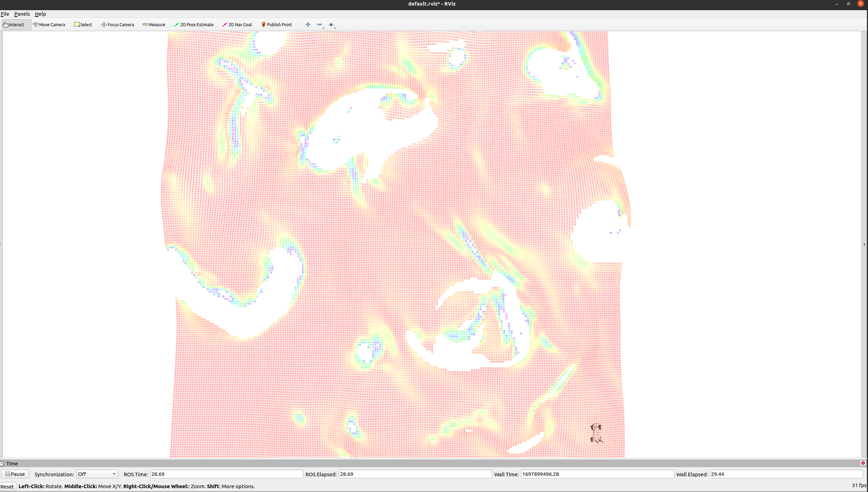This screenshot has width=868, height=492.
Task: Close the Time panel
Action: tap(863, 463)
